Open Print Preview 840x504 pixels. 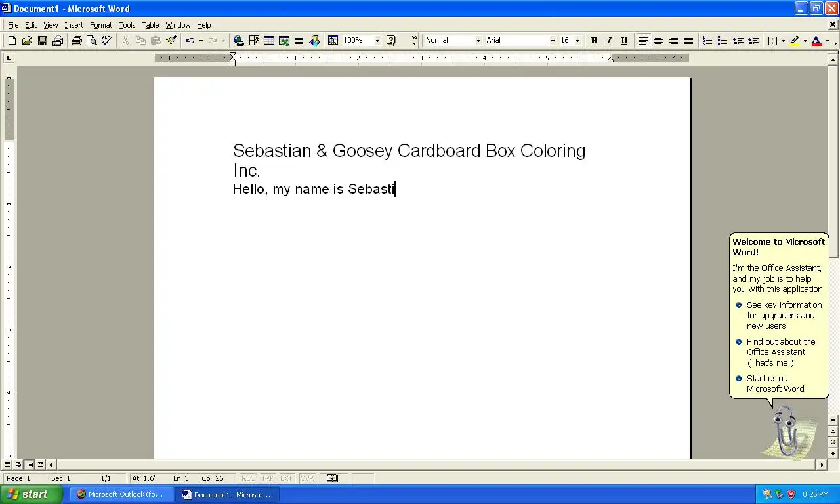[91, 41]
